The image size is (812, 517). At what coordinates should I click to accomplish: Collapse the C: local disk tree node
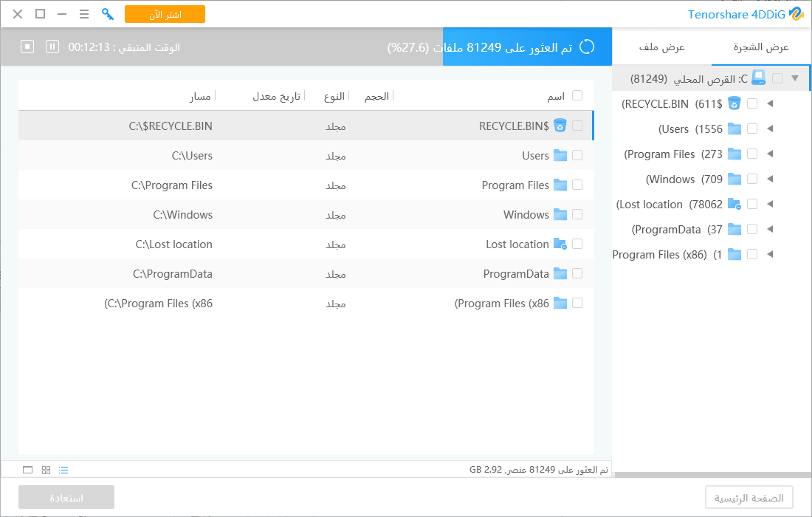tap(795, 78)
